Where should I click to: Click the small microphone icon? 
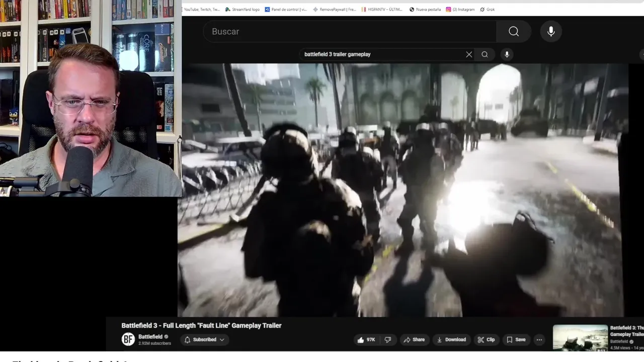pyautogui.click(x=507, y=54)
